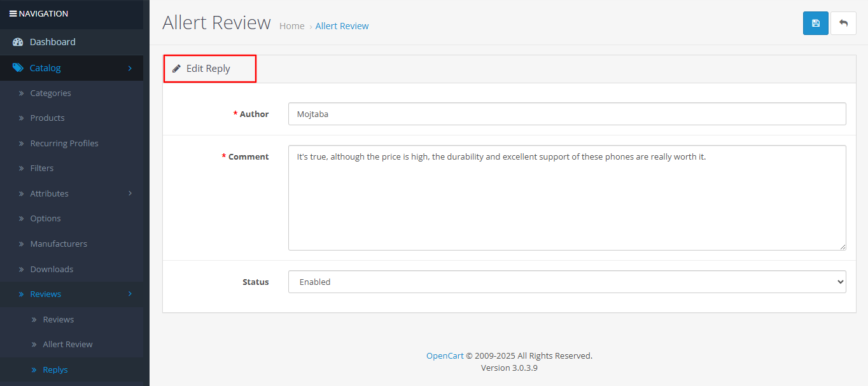Click the Allert Review breadcrumb link
This screenshot has height=386, width=868.
click(x=342, y=26)
